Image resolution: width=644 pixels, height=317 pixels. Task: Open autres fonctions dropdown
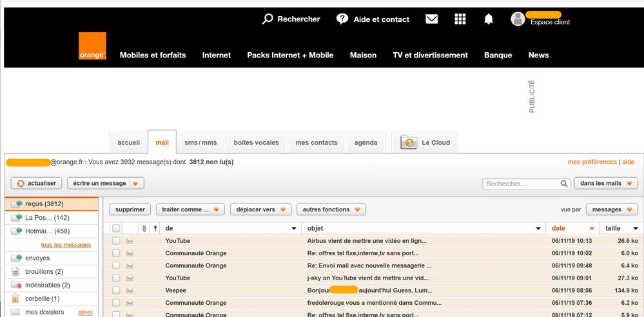click(331, 209)
